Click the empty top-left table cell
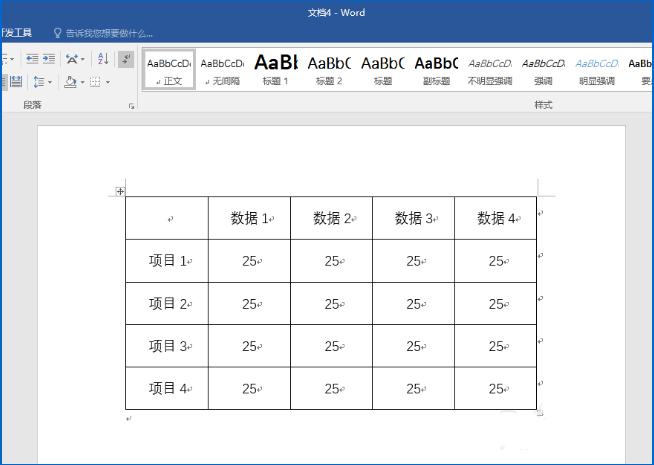654x465 pixels. 167,218
